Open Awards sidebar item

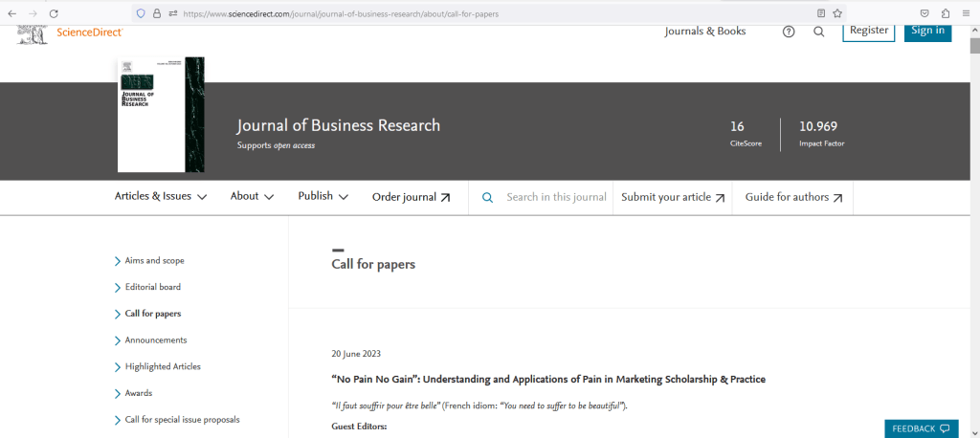138,394
